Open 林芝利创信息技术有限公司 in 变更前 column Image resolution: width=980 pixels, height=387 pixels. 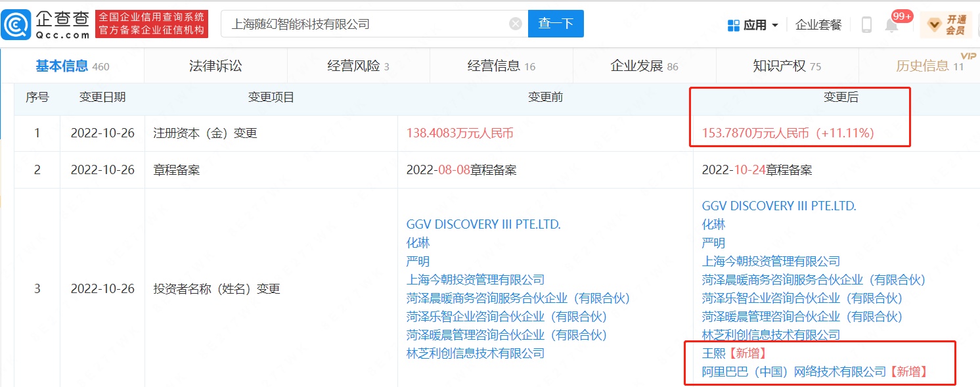point(476,353)
